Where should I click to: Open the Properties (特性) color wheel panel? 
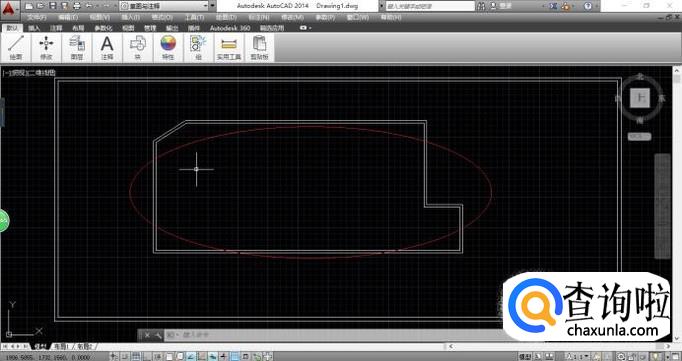coord(168,47)
